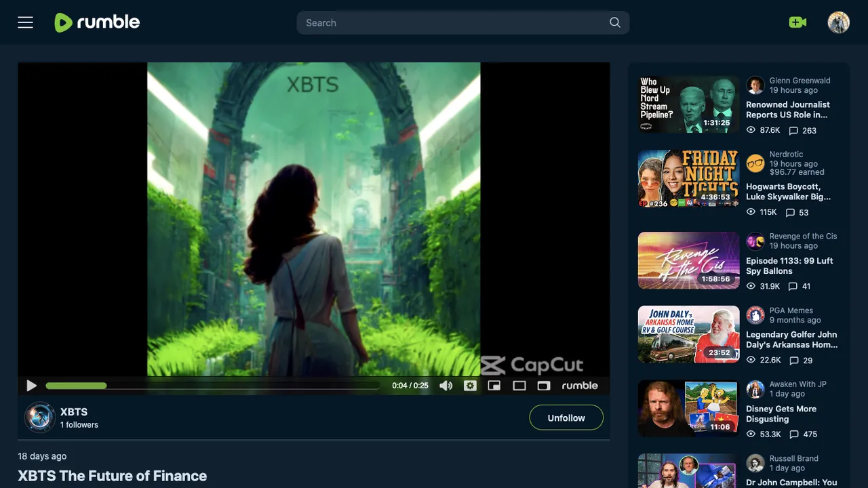Viewport: 868px width, 488px height.
Task: Click the views eye icon beside 87.6K
Action: coord(751,130)
